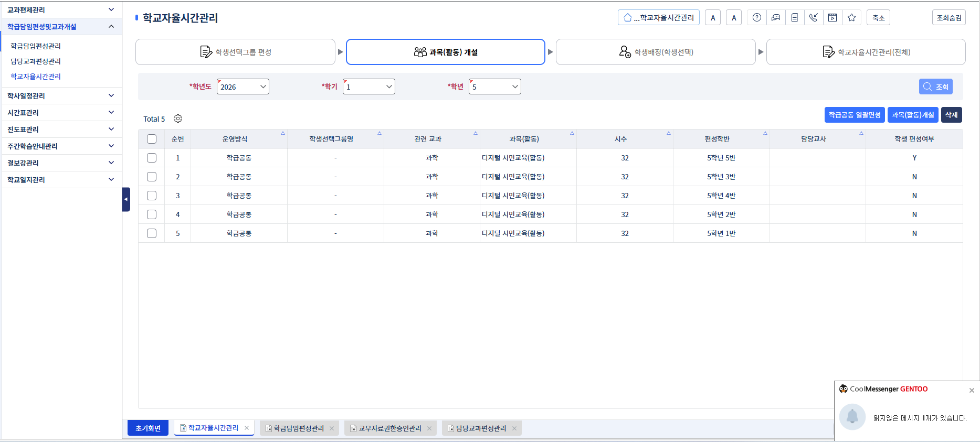The width and height of the screenshot is (980, 442).
Task: Tick the checkbox for row 3
Action: 152,196
